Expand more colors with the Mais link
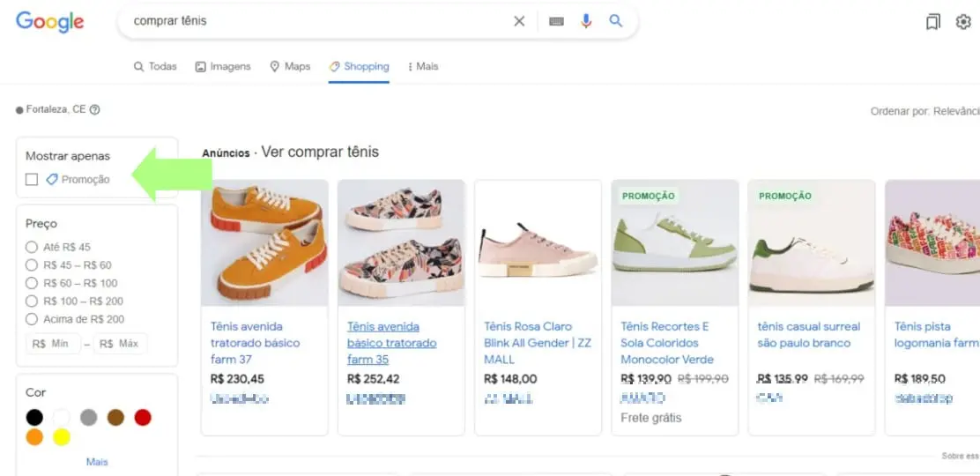This screenshot has height=476, width=980. pyautogui.click(x=97, y=462)
